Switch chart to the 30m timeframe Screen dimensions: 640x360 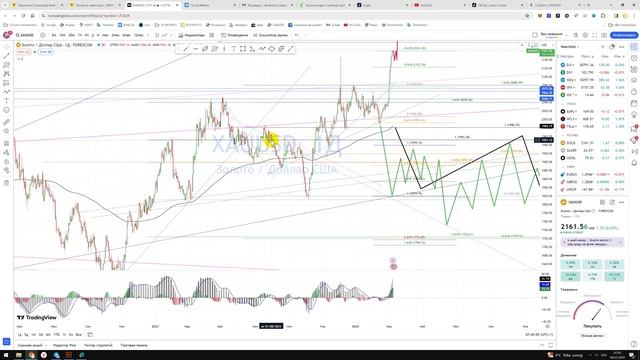(71, 35)
